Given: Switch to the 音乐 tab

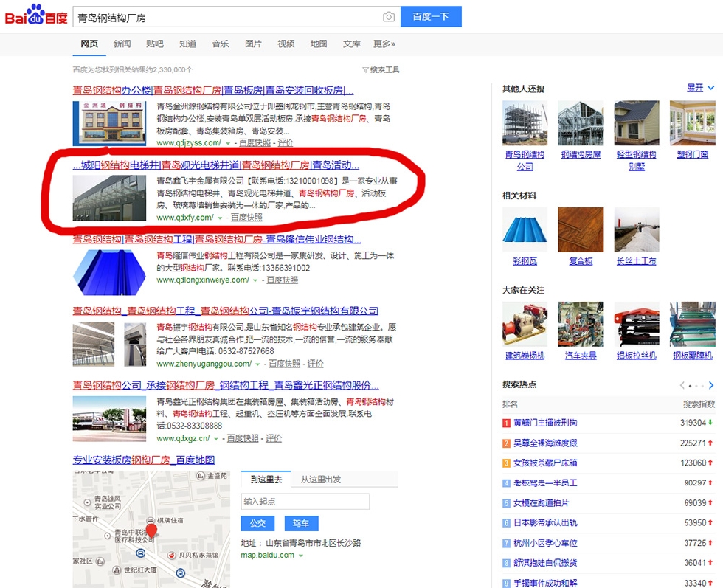Looking at the screenshot, I should [221, 44].
